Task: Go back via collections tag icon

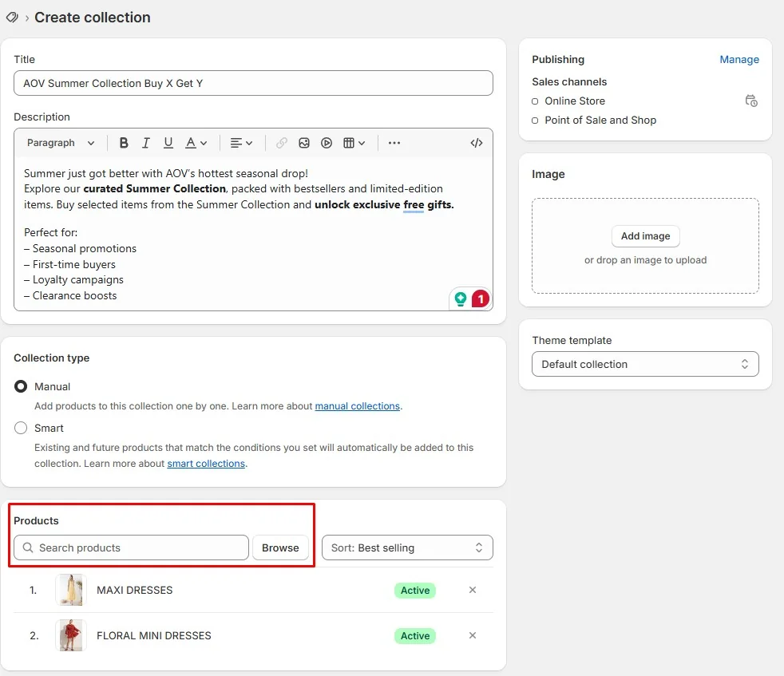Action: coord(12,18)
